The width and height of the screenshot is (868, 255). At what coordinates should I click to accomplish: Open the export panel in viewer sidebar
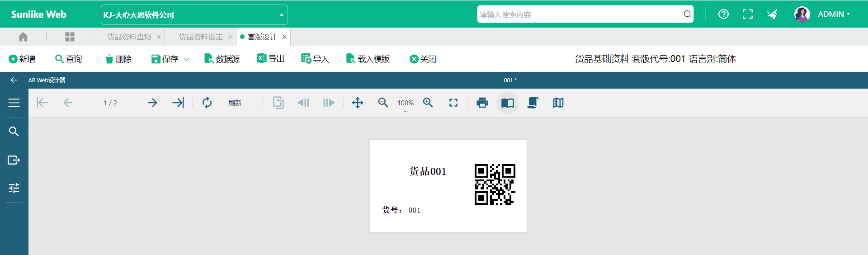pos(14,160)
